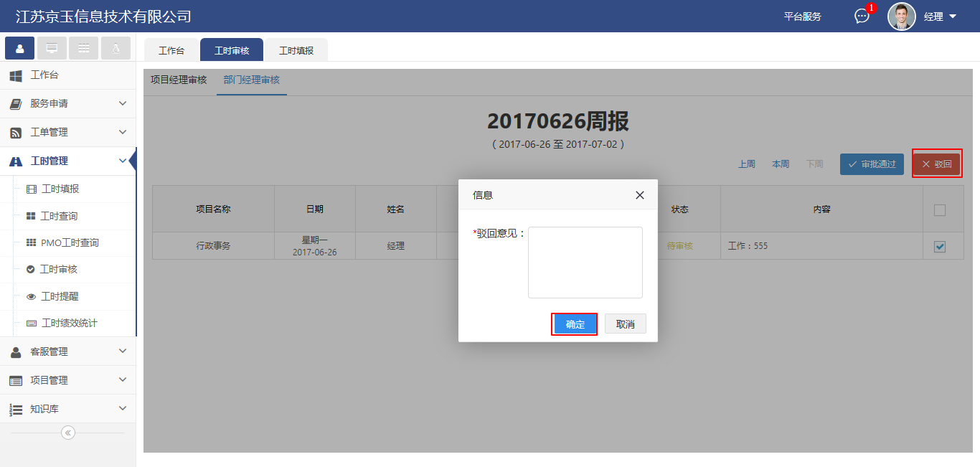Uncheck the 行政事务 row checkbox
Viewport: 980px width, 467px height.
click(940, 247)
